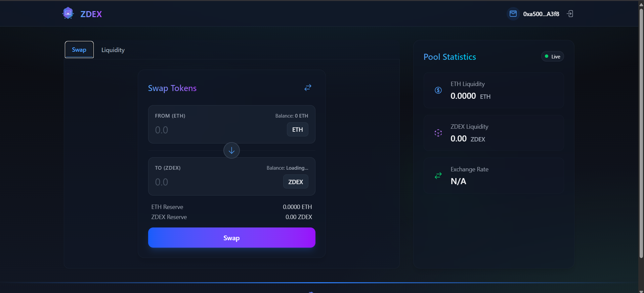Click the purple ZDEX Liquidity token icon
The height and width of the screenshot is (293, 644).
[438, 133]
